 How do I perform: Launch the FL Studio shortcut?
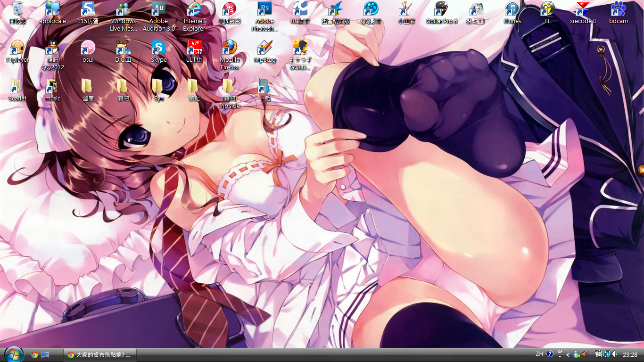coord(548,13)
